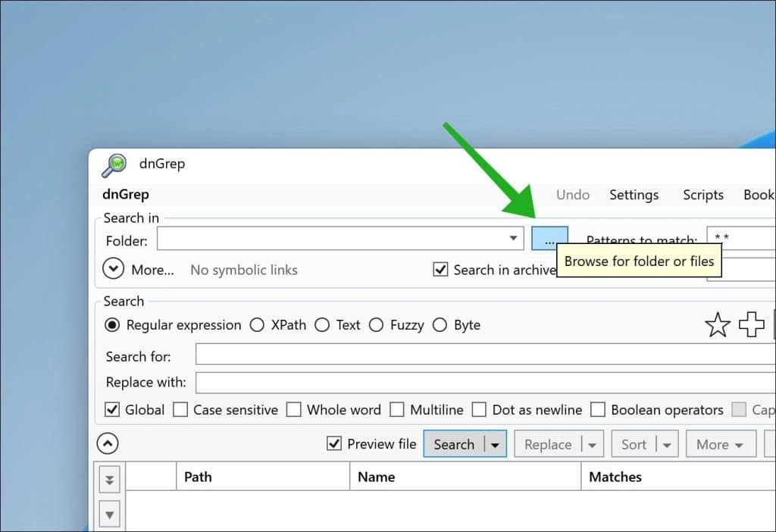The image size is (776, 532).
Task: Click the Sort button
Action: click(634, 444)
